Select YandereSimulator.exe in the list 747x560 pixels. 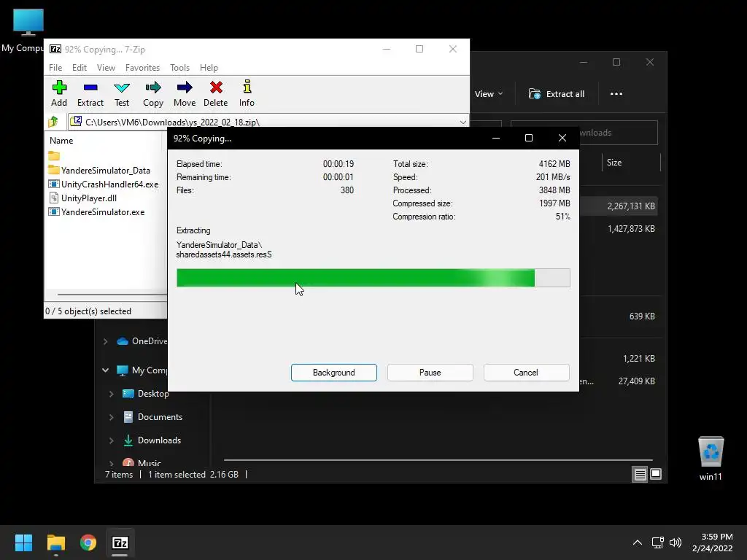pos(96,211)
